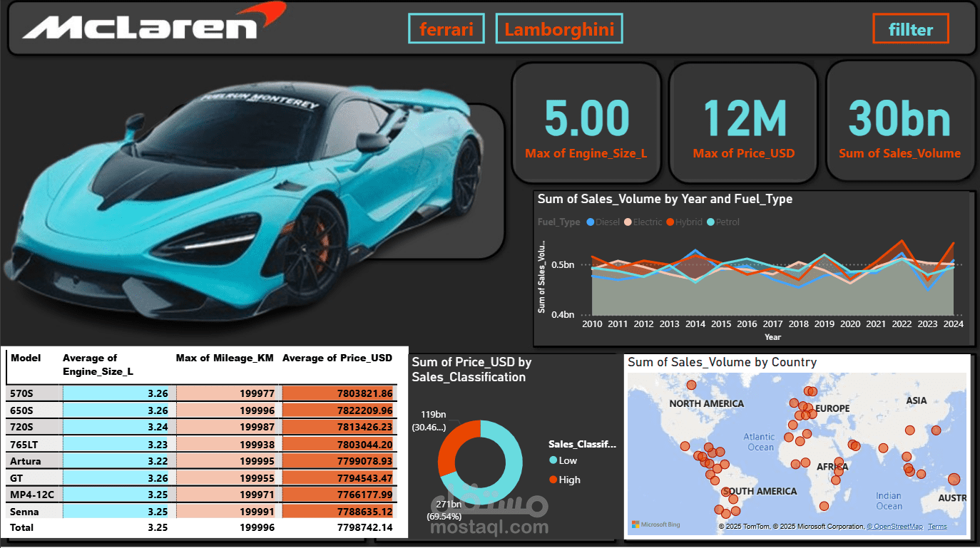Select the High legend item in donut chart
Screen dimensions: 980x548
click(565, 480)
